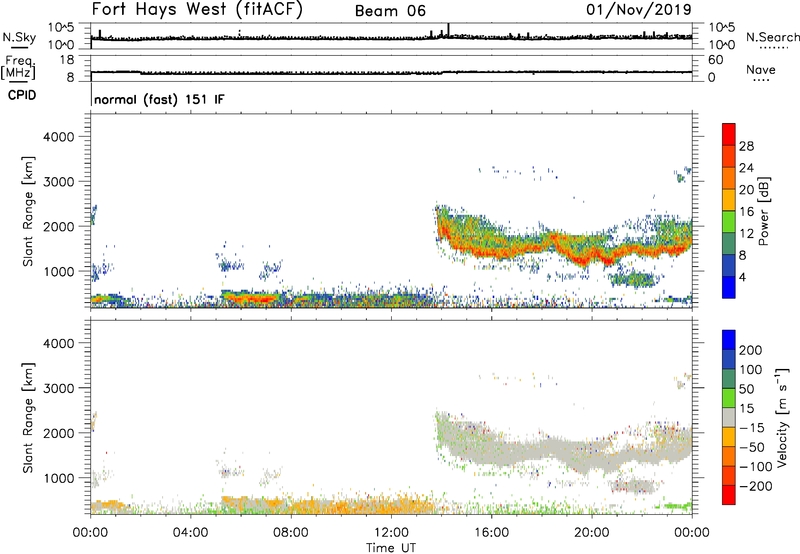Click the left noise axis label '10^5'
800x554 pixels.
pos(61,27)
